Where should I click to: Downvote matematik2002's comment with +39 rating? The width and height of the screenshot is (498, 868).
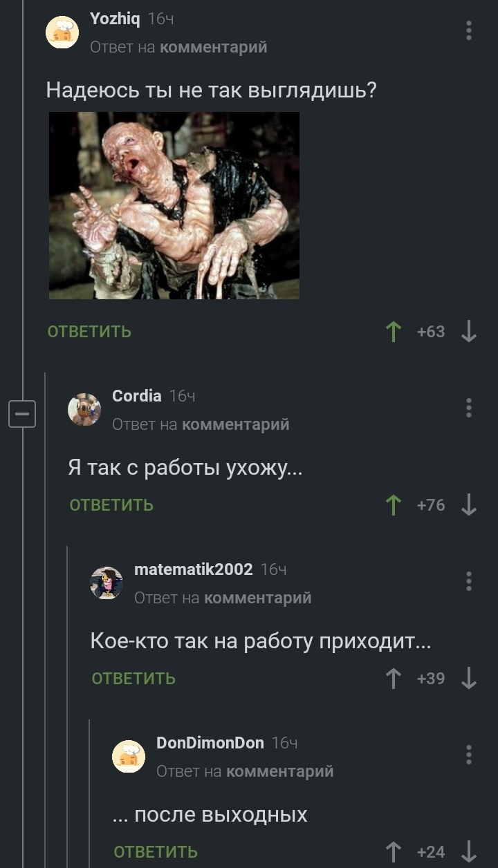point(469,679)
